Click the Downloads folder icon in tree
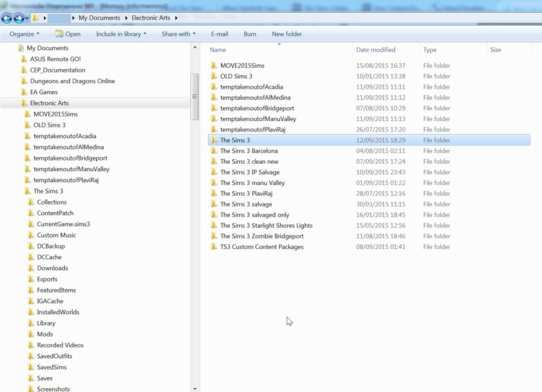Image resolution: width=542 pixels, height=392 pixels. coord(30,268)
